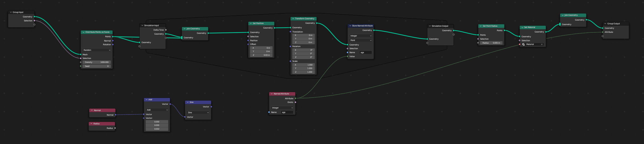Clear the material with the X icon
The width and height of the screenshot is (644, 144).
[542, 44]
